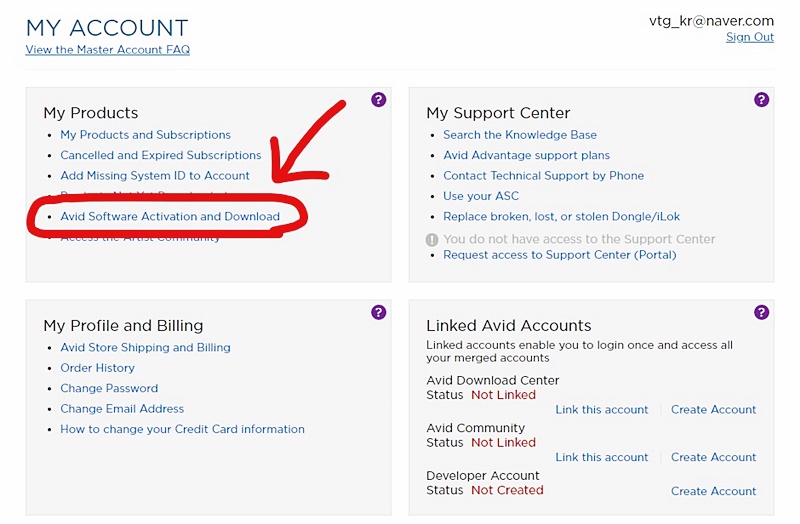Click 'Linked accounts enable you to login' description
The image size is (800, 524).
click(x=580, y=352)
